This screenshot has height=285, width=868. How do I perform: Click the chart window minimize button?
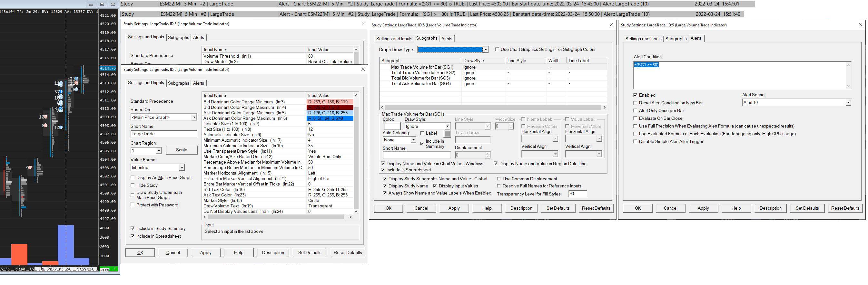pyautogui.click(x=91, y=5)
